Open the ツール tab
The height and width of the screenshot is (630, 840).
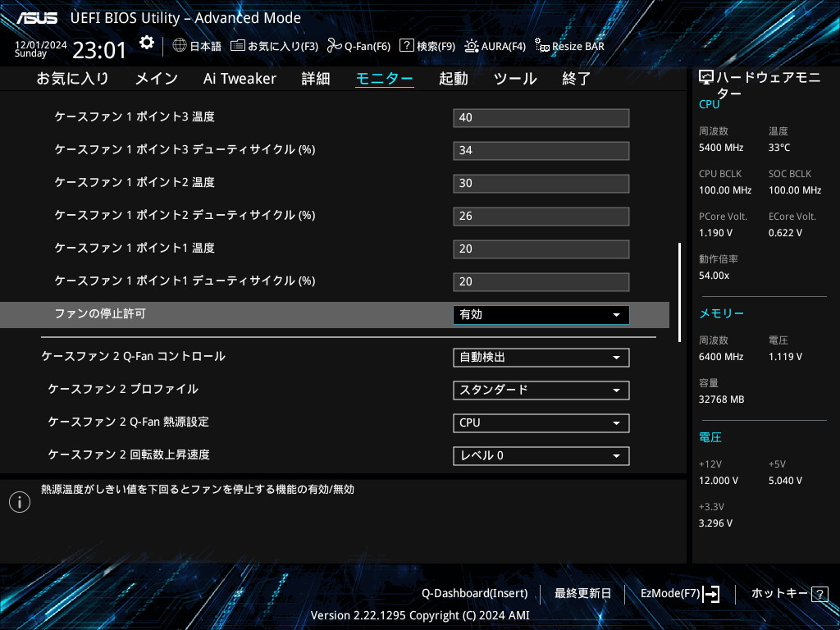(515, 79)
